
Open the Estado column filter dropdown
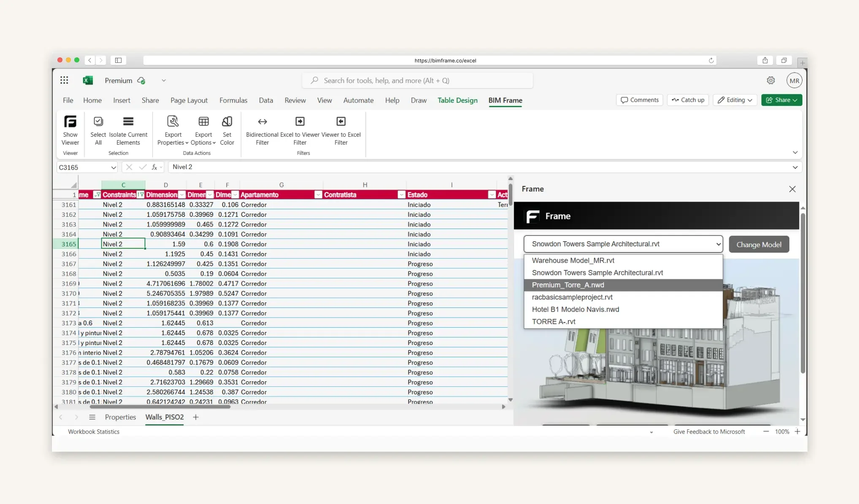click(492, 194)
